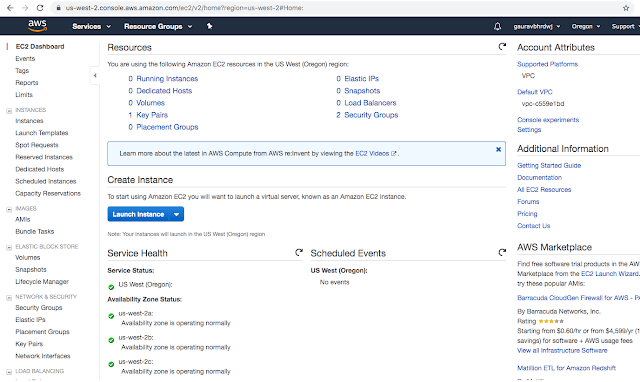Click the Launch Instance button
This screenshot has width=640, height=382.
(x=138, y=214)
